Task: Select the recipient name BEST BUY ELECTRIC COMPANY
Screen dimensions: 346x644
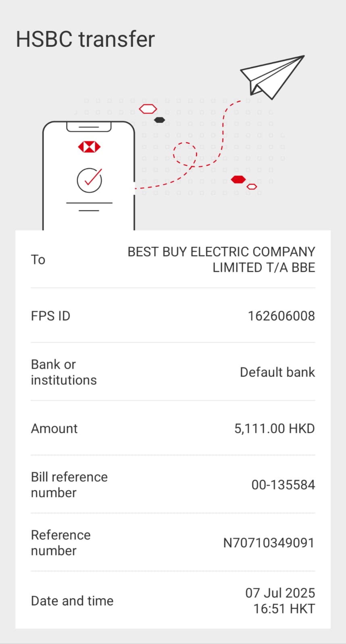Action: pos(221,252)
